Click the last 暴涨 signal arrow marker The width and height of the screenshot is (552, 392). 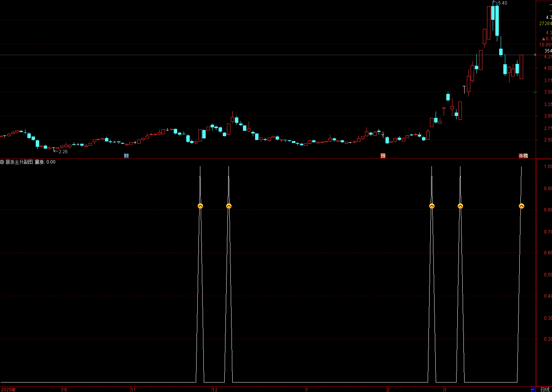coord(522,206)
